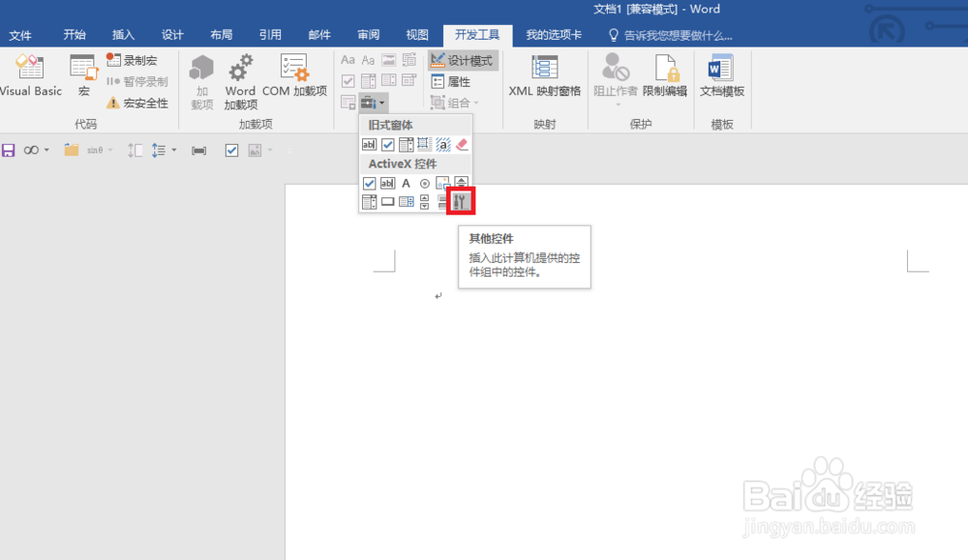Open the sin θ equation dropdown arrow

coord(110,150)
